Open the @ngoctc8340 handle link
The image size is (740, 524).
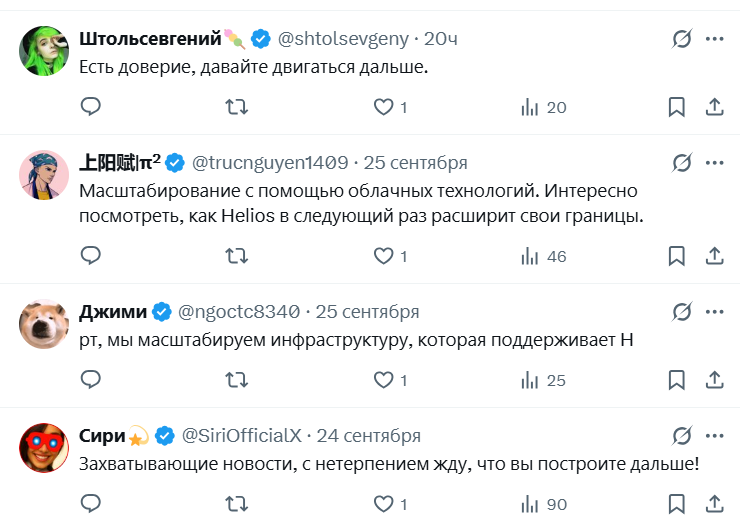[239, 311]
